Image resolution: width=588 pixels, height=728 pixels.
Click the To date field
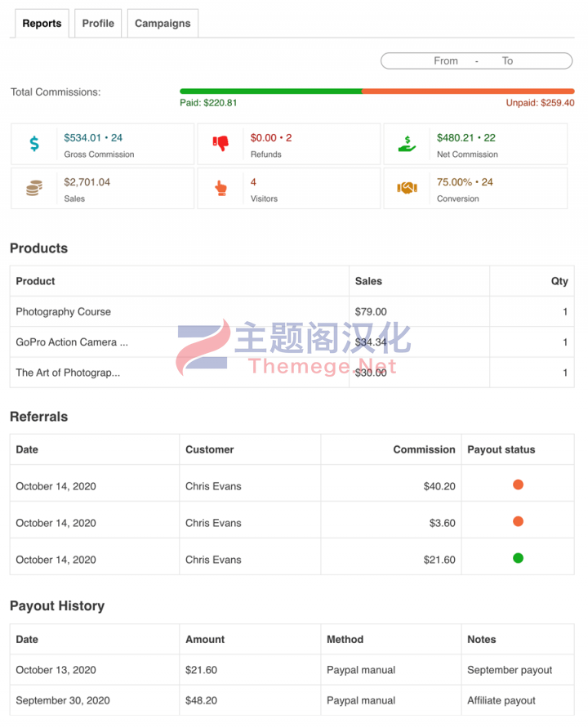coord(507,60)
